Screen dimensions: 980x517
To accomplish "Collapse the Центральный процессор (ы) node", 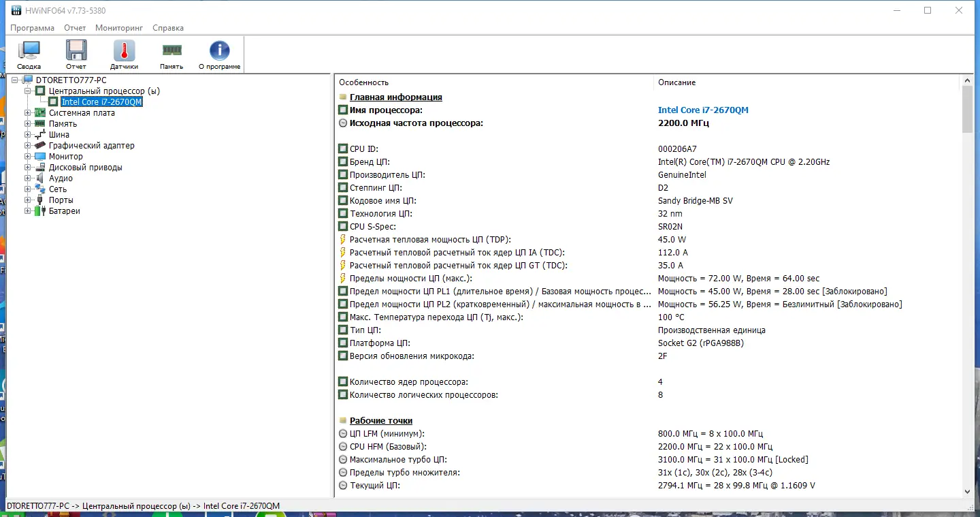I will 28,91.
